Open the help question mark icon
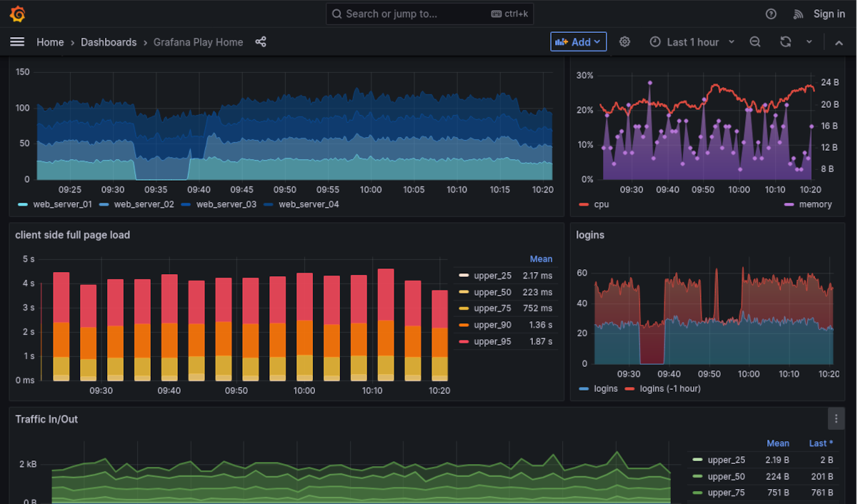The width and height of the screenshot is (858, 504). [x=771, y=14]
